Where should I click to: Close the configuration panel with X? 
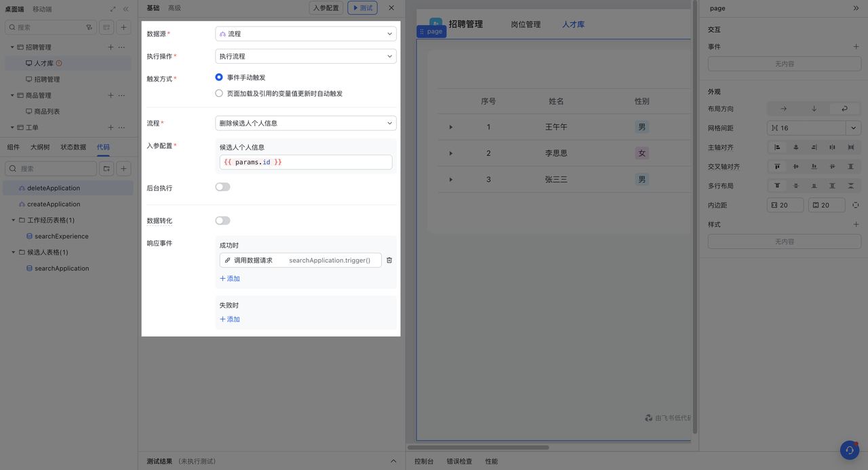pyautogui.click(x=391, y=8)
